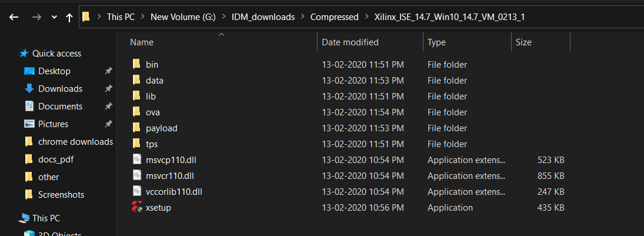Screen dimensions: 644x236
Task: Click the Pictures icon in sidebar
Action: (x=29, y=124)
